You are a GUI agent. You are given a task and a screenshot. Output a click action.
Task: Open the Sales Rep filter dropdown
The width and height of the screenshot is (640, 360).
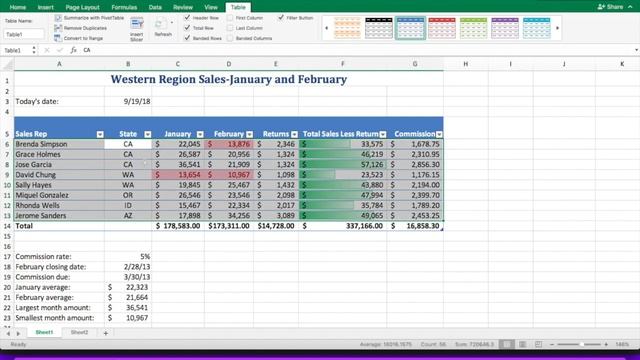click(x=100, y=134)
